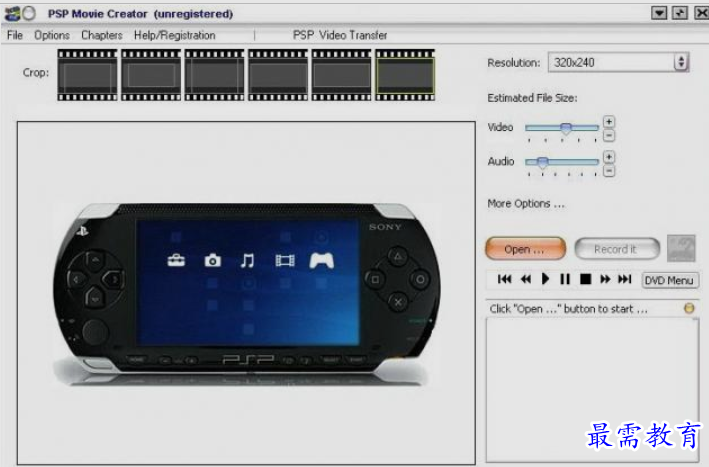Click the Record it button
Screen dimensions: 709x467
point(617,249)
